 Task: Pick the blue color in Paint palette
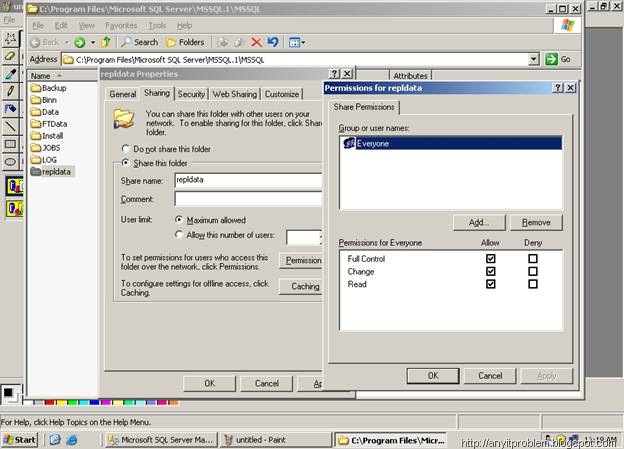(95, 402)
